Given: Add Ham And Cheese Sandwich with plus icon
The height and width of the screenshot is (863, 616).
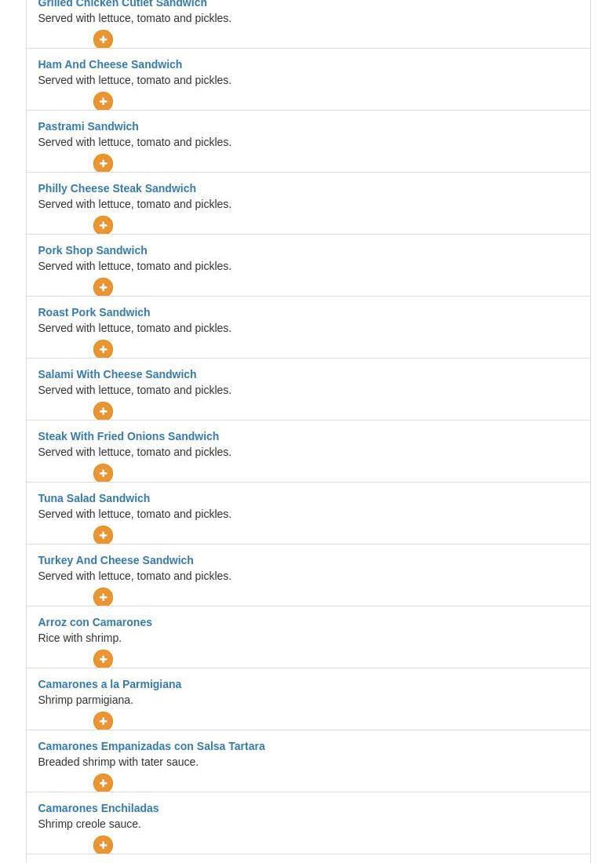Looking at the screenshot, I should click(103, 101).
